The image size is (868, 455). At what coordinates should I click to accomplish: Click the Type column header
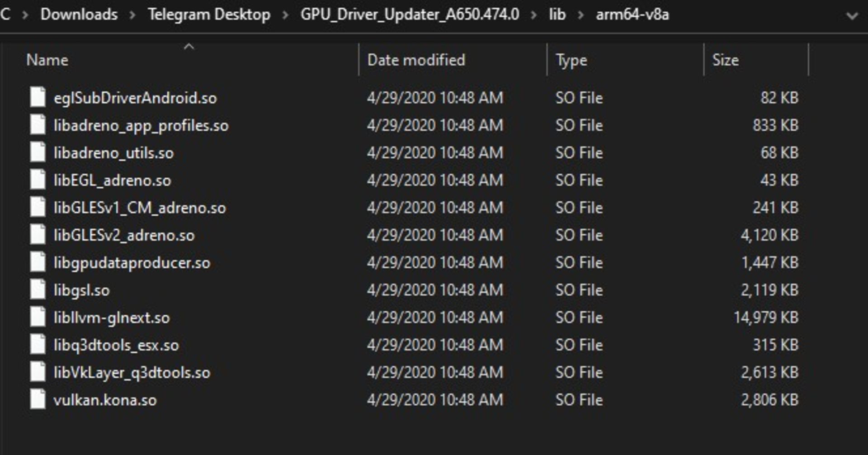pyautogui.click(x=571, y=59)
